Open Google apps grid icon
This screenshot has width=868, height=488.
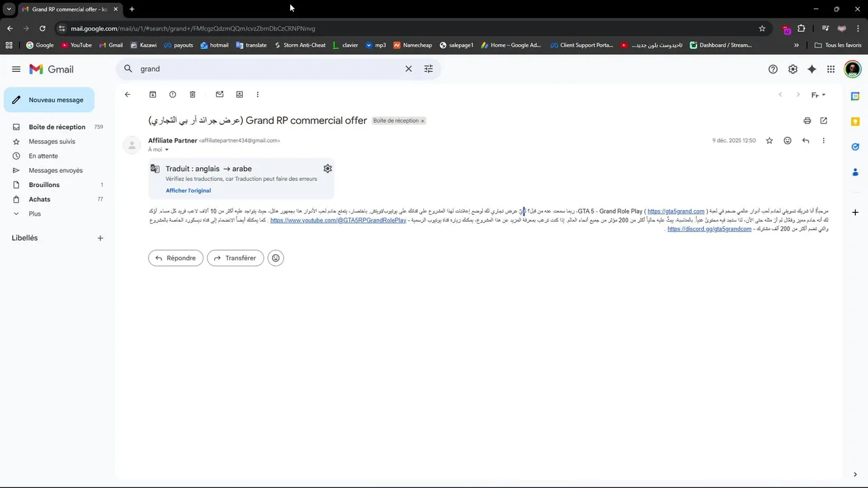point(831,69)
